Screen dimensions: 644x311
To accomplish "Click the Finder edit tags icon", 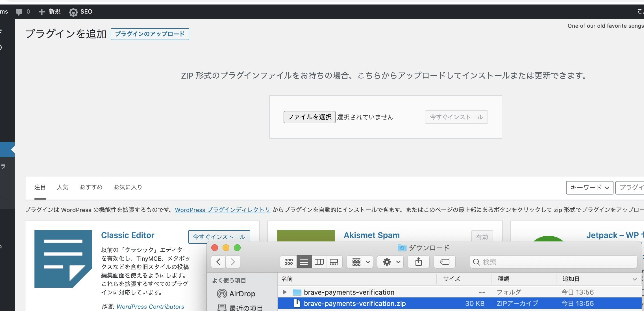I will tap(444, 262).
